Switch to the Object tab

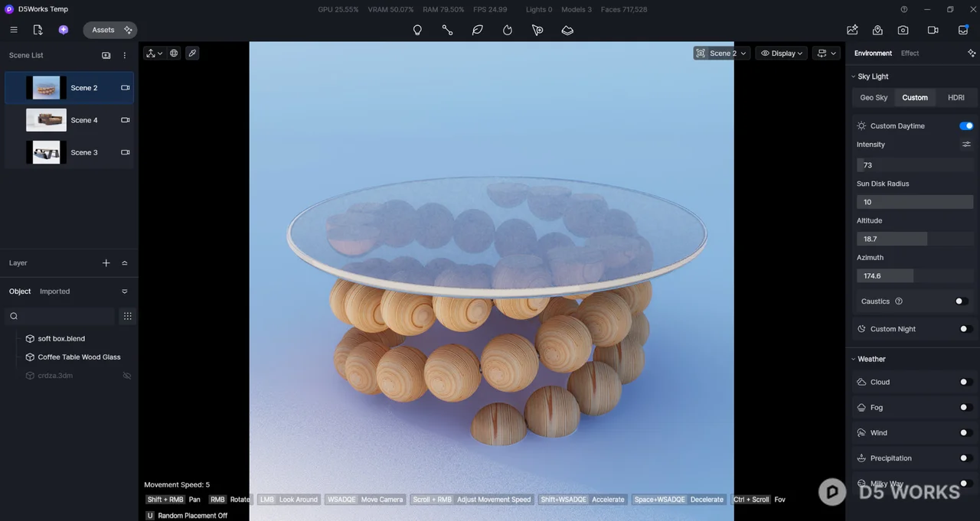(20, 291)
